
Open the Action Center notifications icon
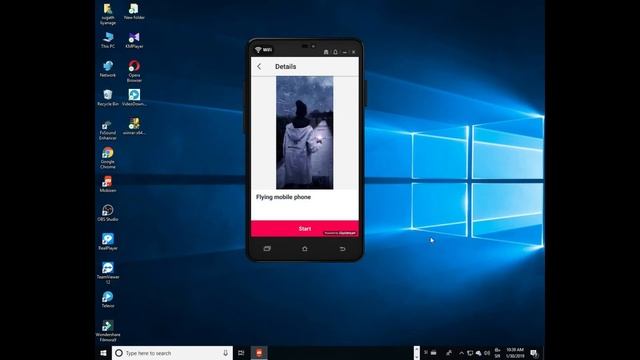point(534,353)
